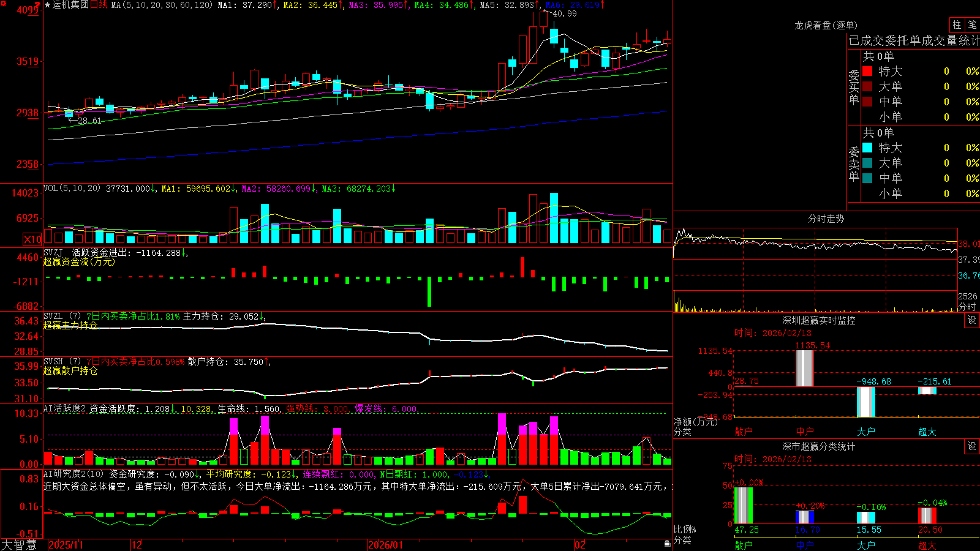Click the 爆发线: 6.000 value in AI活跃度2
980x551 pixels.
pyautogui.click(x=386, y=409)
